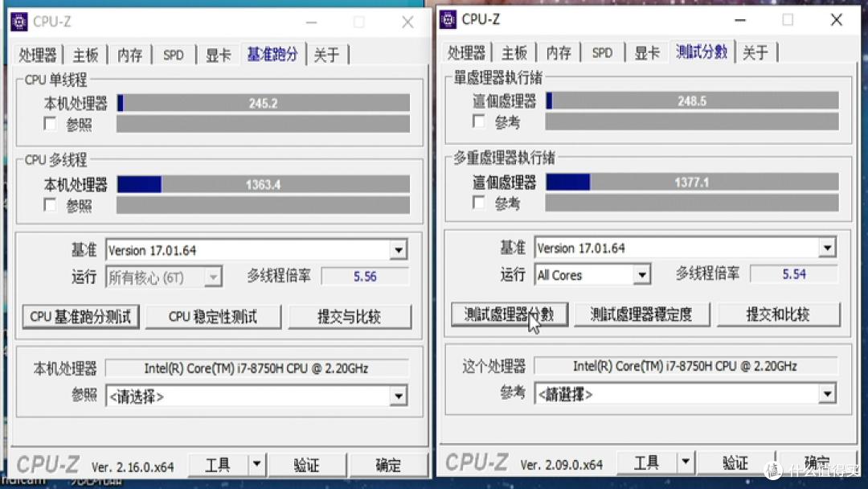The height and width of the screenshot is (489, 868).
Task: Open 工具 dropdown arrow in left window
Action: [x=256, y=464]
